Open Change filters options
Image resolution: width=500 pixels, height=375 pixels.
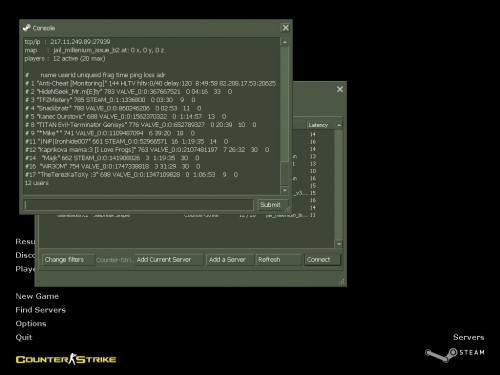tap(68, 260)
